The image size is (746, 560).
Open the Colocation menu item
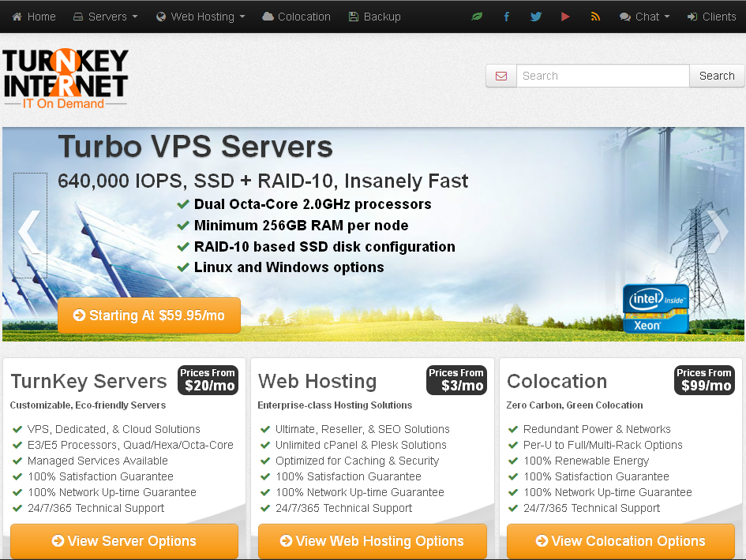click(x=296, y=17)
